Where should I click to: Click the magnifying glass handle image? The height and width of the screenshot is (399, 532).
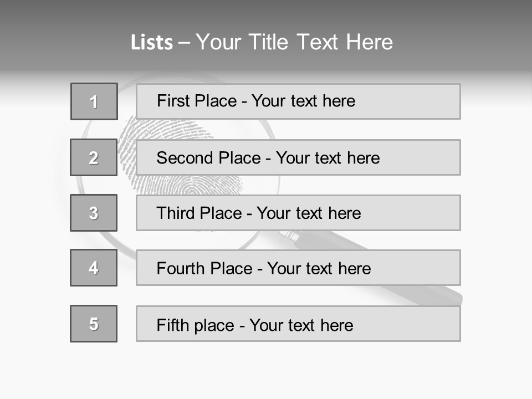[x=373, y=268]
